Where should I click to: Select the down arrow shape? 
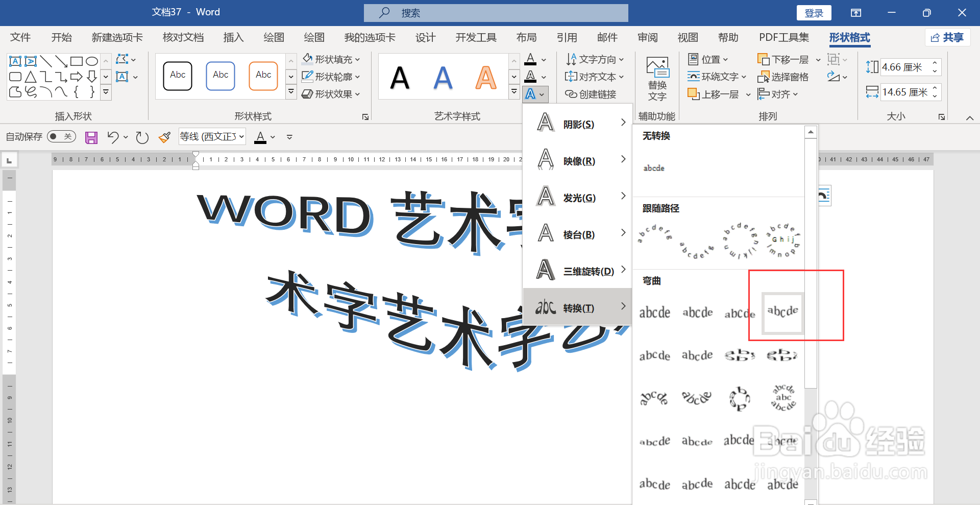click(92, 77)
